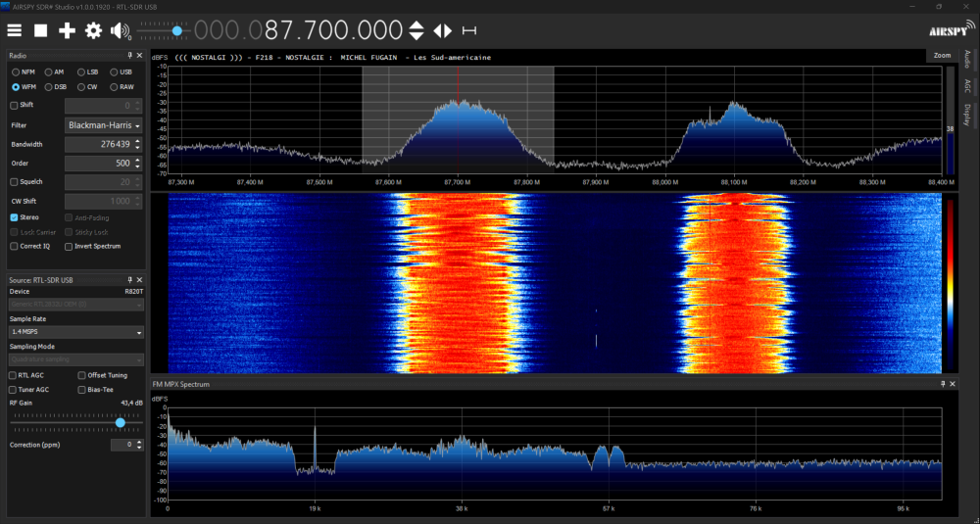Viewport: 980px width, 524px height.
Task: Add a new source with the plus icon
Action: coord(67,30)
